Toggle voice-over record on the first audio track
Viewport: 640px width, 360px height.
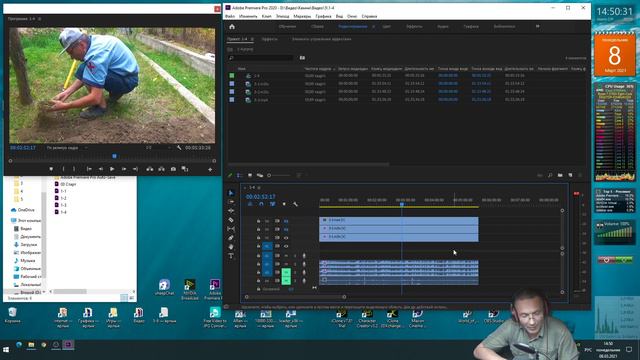pyautogui.click(x=304, y=256)
